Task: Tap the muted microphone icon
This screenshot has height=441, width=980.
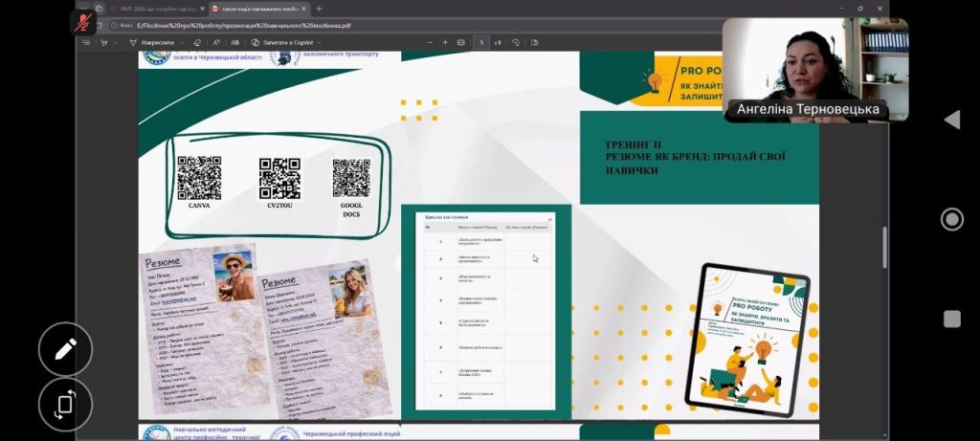Action: tap(84, 21)
